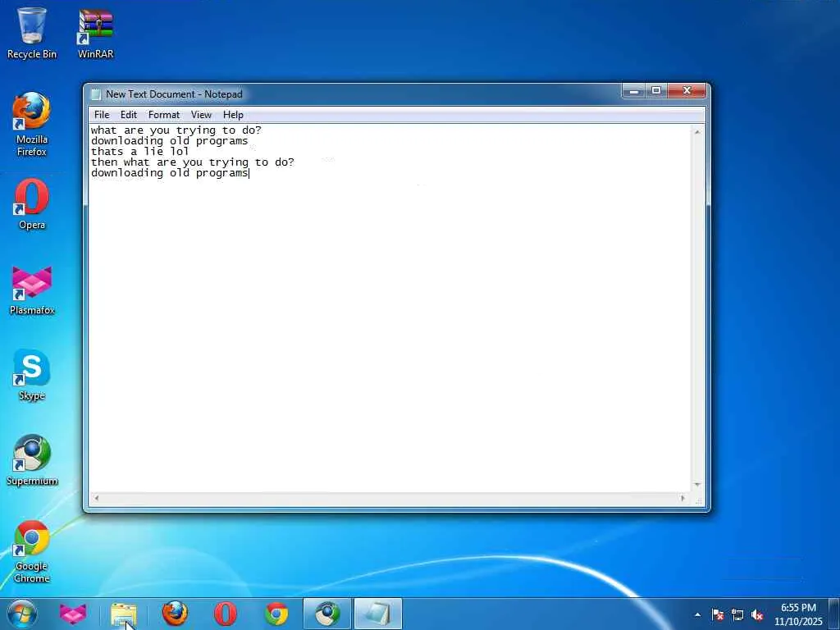Click the Notepad title text

[174, 94]
